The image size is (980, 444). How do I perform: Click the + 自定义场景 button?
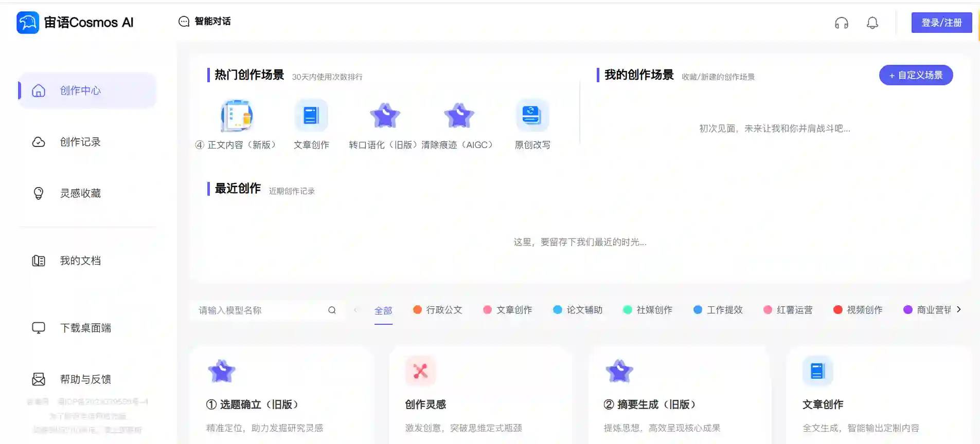coord(916,75)
